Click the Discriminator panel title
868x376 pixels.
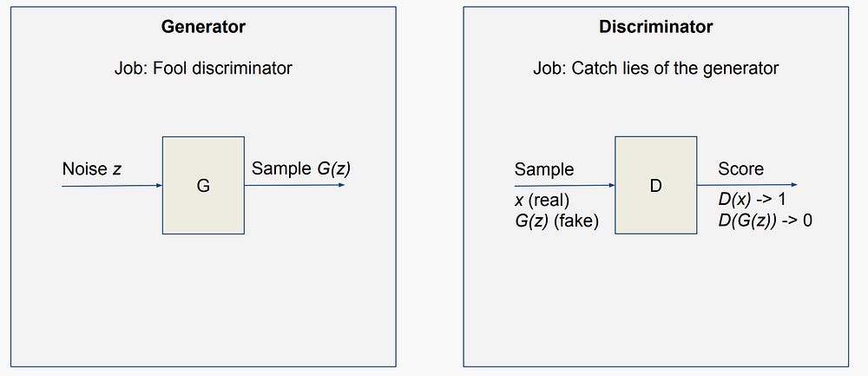[x=655, y=27]
